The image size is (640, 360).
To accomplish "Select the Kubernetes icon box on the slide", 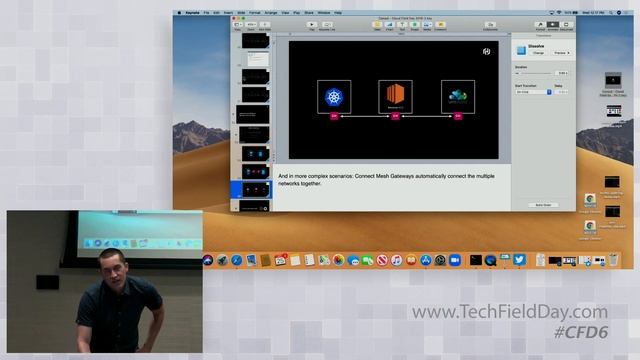I will (334, 97).
